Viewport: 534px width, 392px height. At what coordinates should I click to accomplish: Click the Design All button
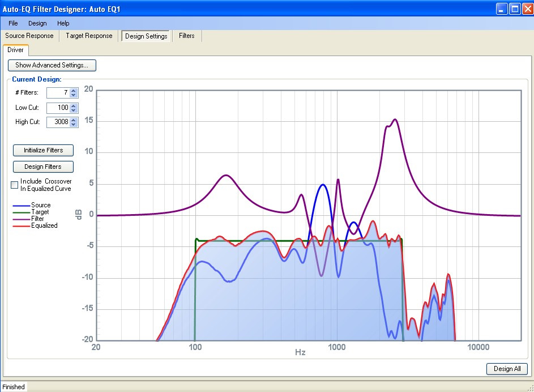coord(507,369)
